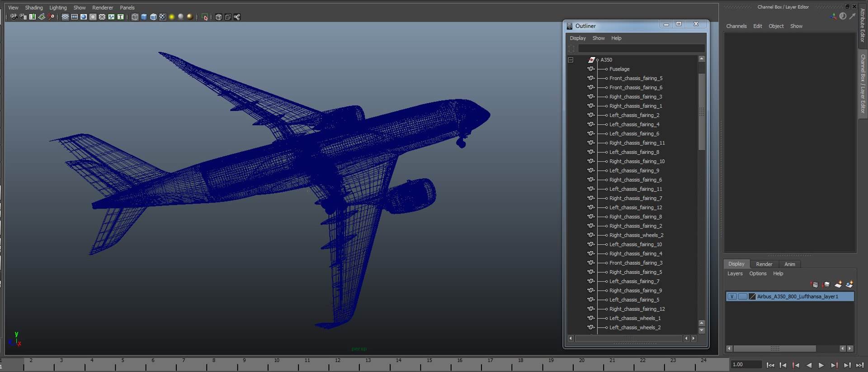Image resolution: width=868 pixels, height=372 pixels.
Task: Click Play Forwards button
Action: tap(821, 365)
